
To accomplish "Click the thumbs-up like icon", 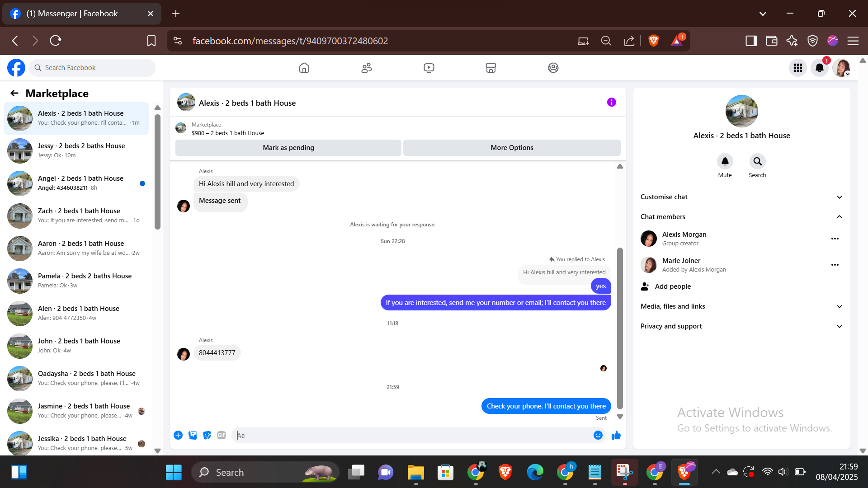I will click(616, 435).
